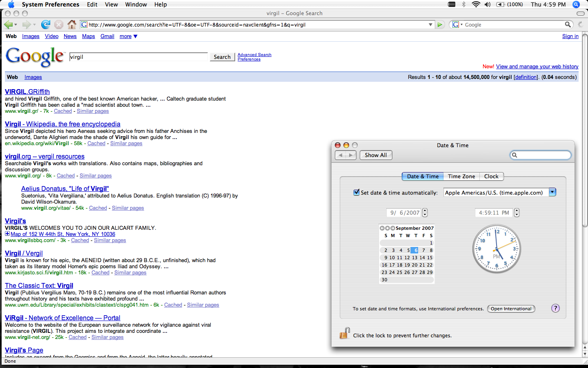The width and height of the screenshot is (588, 368).
Task: Click the volume icon in menu bar
Action: click(488, 4)
